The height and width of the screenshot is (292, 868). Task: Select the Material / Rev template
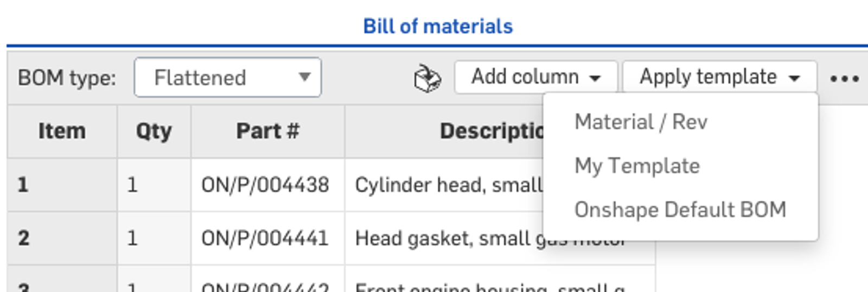[x=641, y=122]
